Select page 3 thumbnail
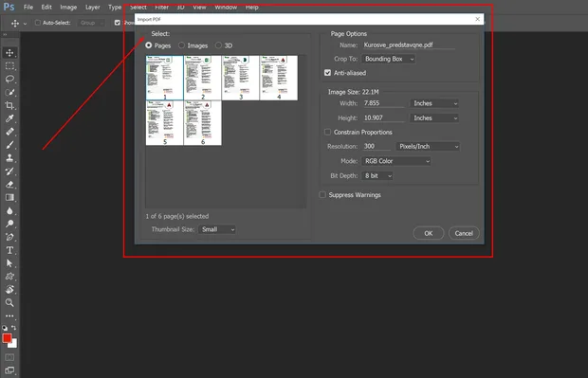This screenshot has width=588, height=378. [240, 78]
